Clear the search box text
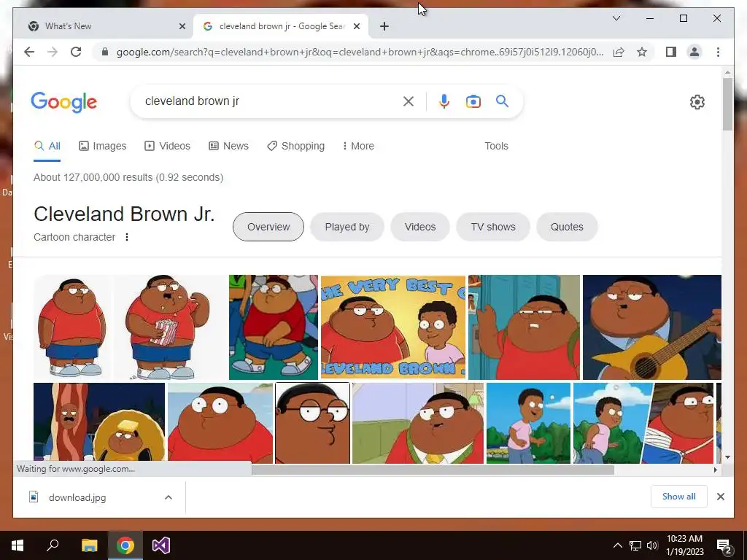Viewport: 747px width, 560px height. [x=409, y=101]
